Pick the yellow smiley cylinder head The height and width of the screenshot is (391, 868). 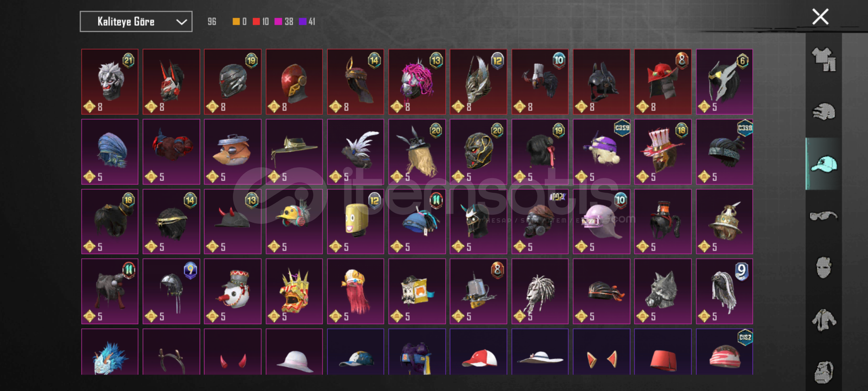(x=356, y=221)
